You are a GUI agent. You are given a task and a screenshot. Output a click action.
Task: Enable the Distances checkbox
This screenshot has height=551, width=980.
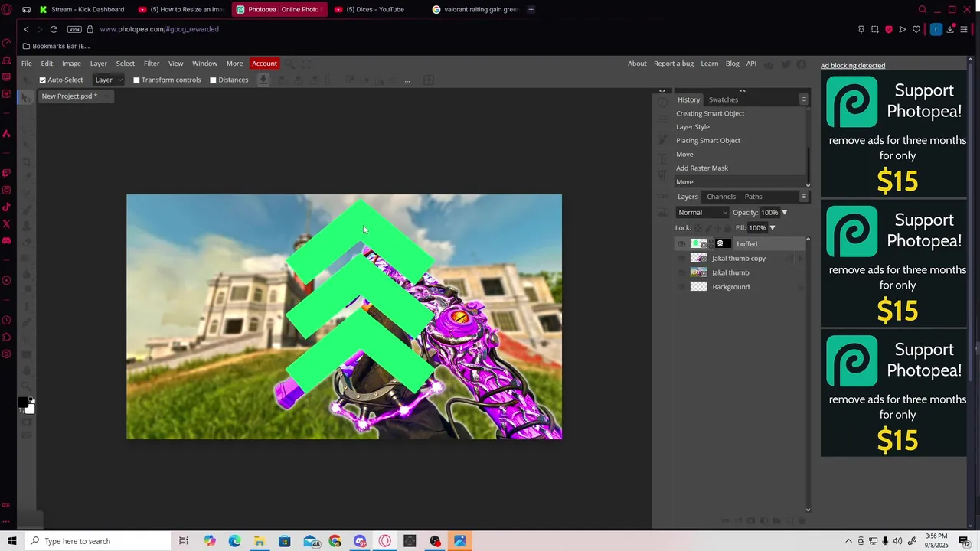pos(213,80)
